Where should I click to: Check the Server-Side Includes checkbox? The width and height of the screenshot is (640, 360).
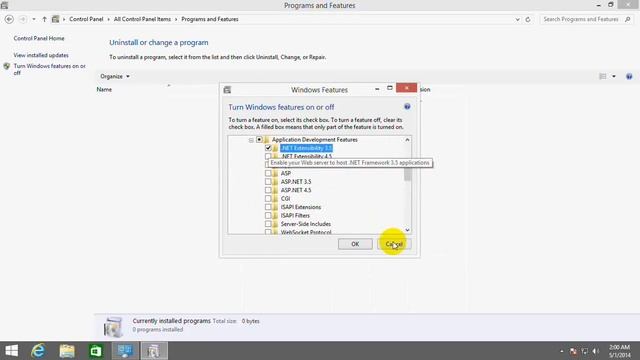click(268, 224)
